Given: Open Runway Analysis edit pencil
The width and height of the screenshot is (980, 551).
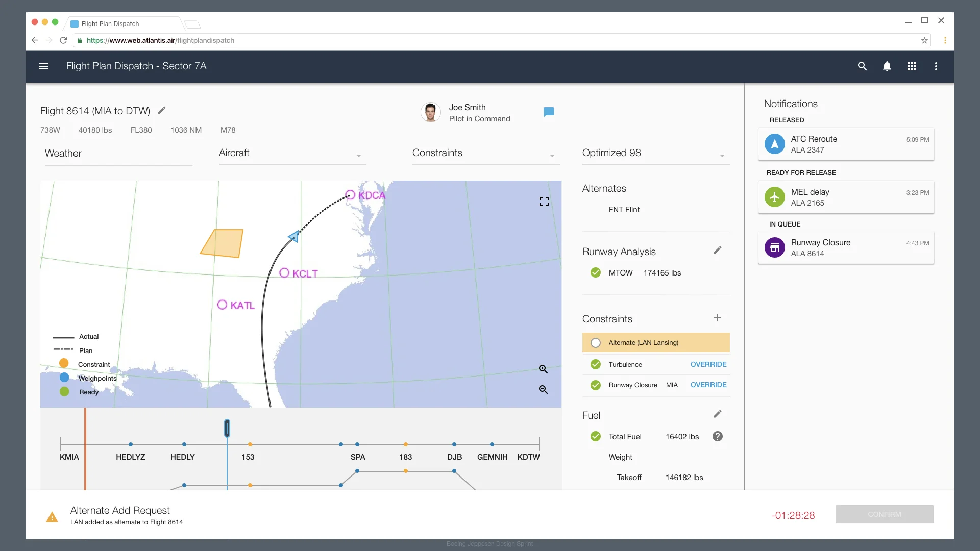Looking at the screenshot, I should (718, 250).
